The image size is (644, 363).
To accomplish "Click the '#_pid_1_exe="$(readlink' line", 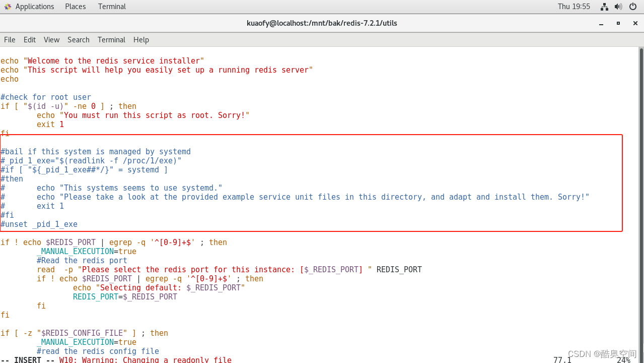I will (91, 161).
